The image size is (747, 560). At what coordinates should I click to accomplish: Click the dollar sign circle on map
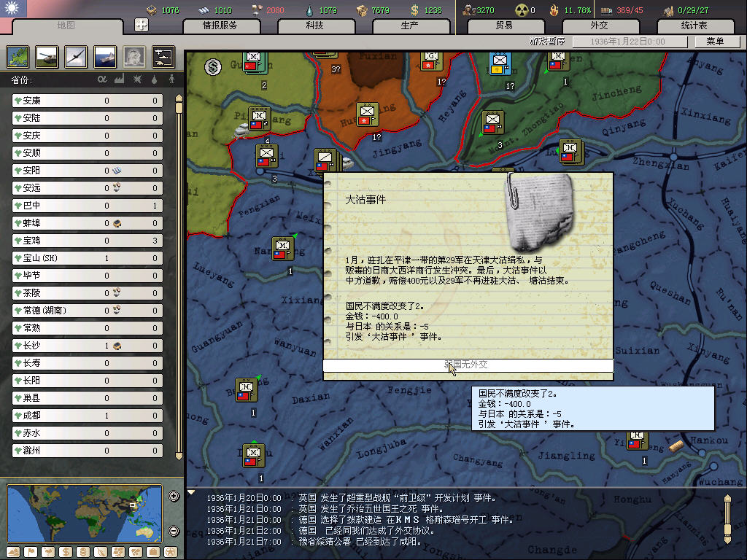213,67
